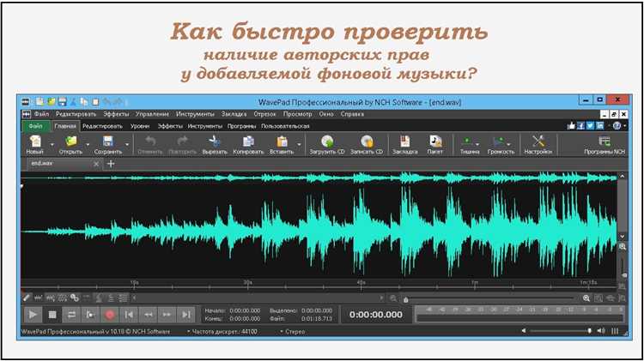This screenshot has height=361, width=644.
Task: Click the save icon in title bar quick access
Action: (x=63, y=102)
